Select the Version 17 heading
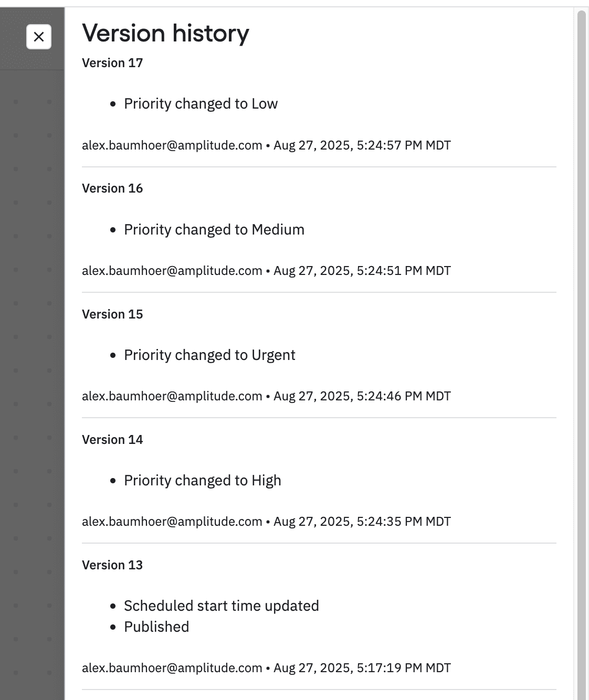This screenshot has width=589, height=700. click(x=112, y=63)
